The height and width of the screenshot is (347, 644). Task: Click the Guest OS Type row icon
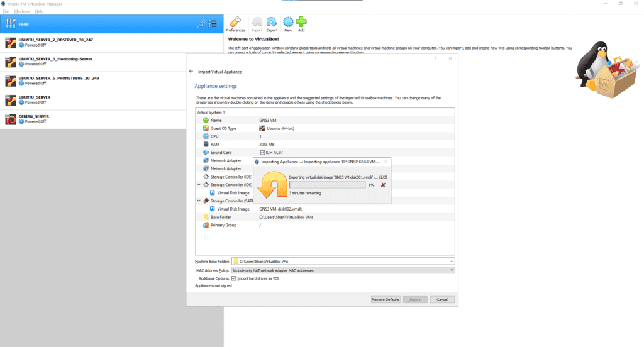pos(206,128)
